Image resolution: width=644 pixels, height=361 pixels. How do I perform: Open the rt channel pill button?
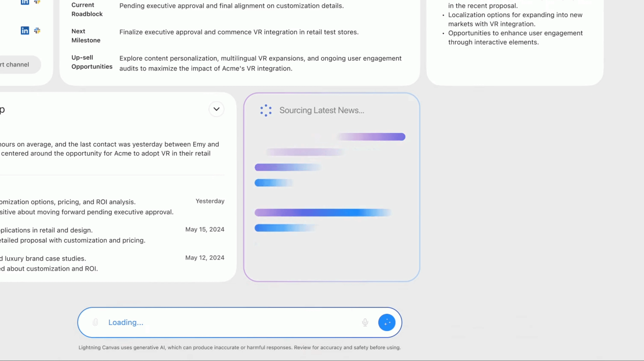[15, 65]
